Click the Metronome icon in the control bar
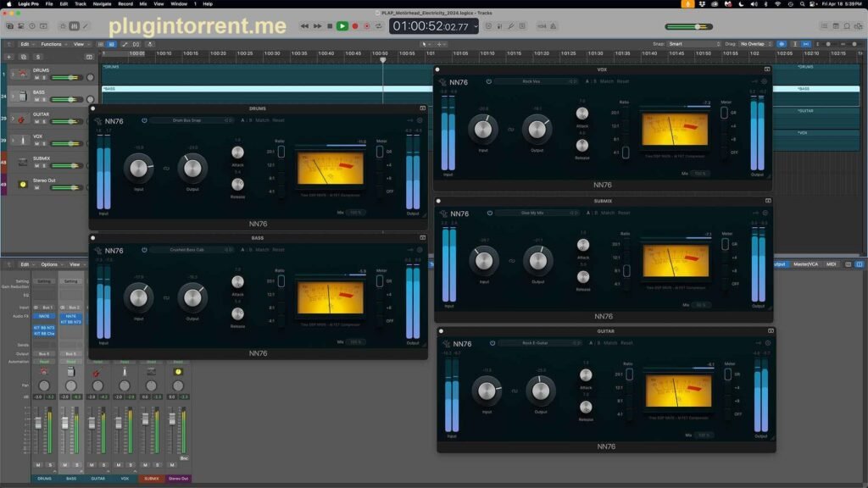 click(553, 26)
